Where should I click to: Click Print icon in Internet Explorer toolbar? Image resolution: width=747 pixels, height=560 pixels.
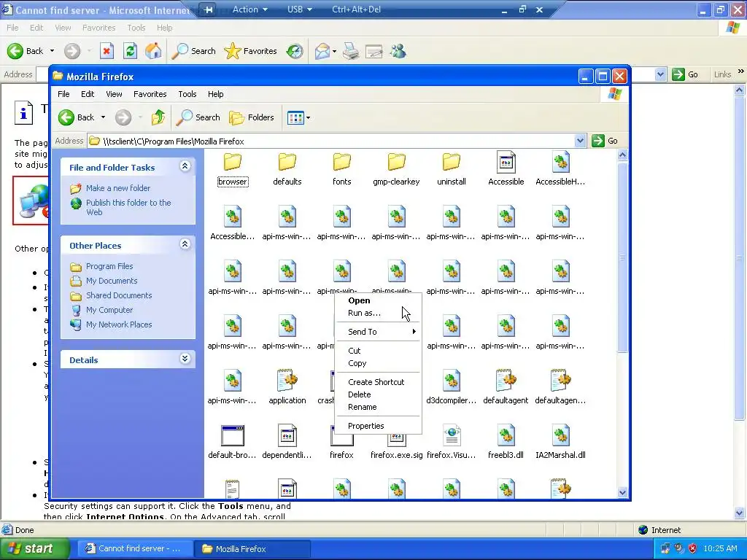point(351,51)
